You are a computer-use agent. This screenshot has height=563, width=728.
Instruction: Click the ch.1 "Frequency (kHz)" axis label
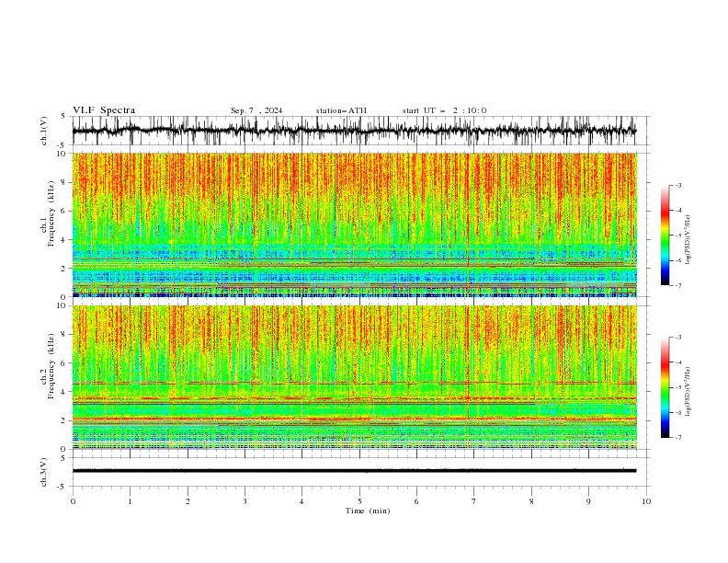pyautogui.click(x=51, y=213)
